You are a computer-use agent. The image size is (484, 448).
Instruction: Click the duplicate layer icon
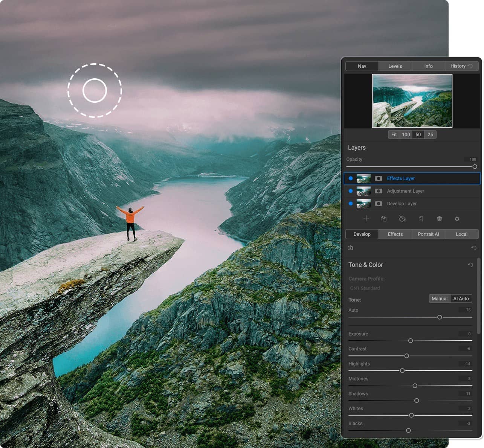point(383,218)
